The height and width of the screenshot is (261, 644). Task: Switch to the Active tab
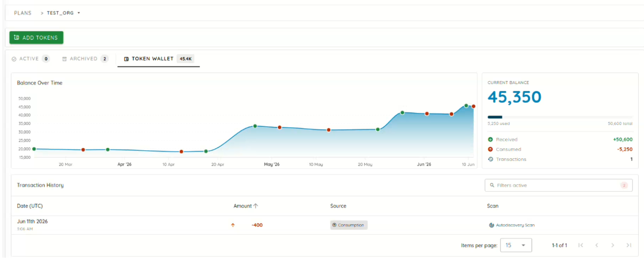click(31, 59)
